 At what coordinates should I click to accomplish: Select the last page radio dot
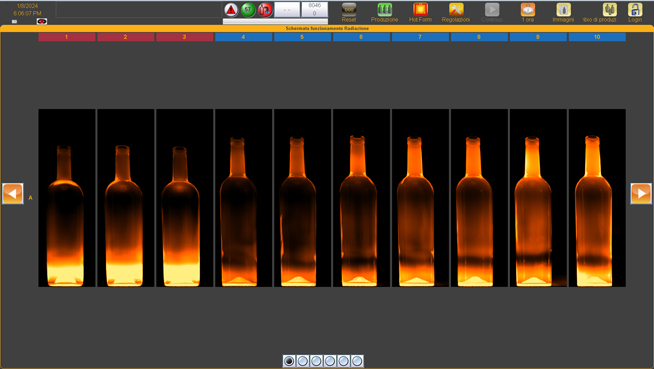[x=357, y=361]
